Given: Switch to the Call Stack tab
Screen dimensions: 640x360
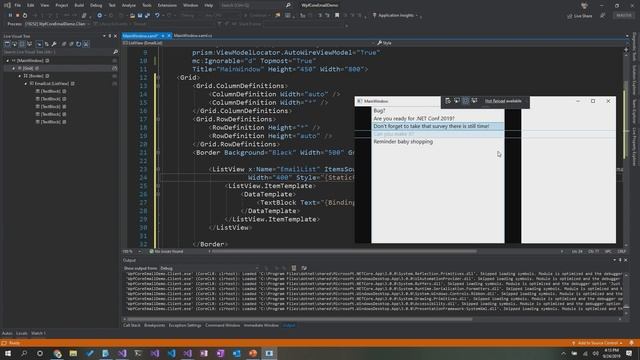Looking at the screenshot, I should [132, 325].
